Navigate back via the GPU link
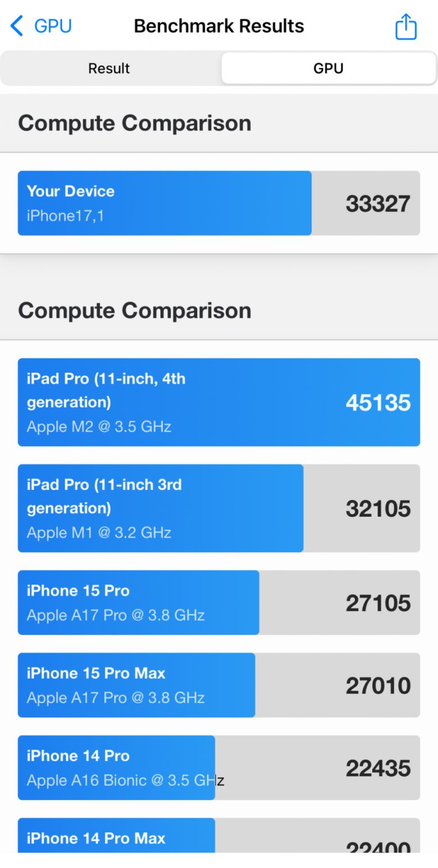 53,25
